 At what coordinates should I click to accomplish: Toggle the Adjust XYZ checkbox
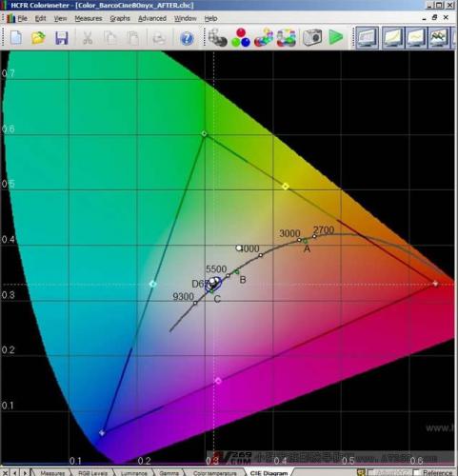[370, 473]
